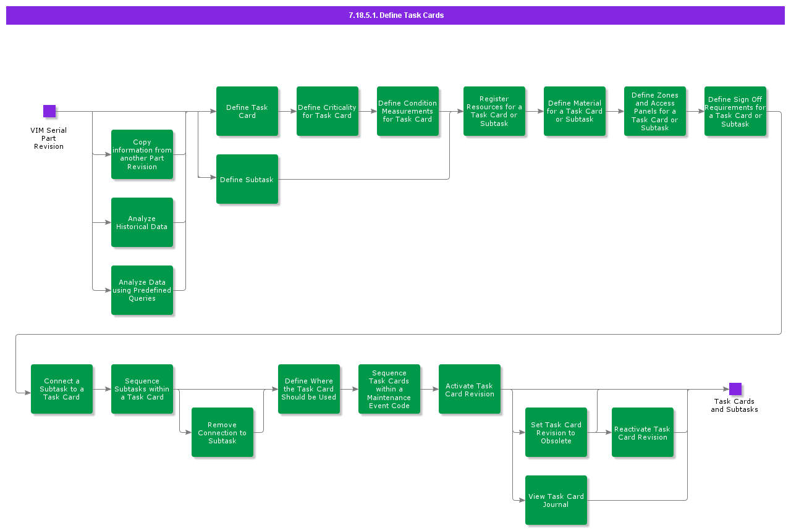Select Define Criticality for Task Card box
Screen dimensions: 812x531
click(328, 111)
